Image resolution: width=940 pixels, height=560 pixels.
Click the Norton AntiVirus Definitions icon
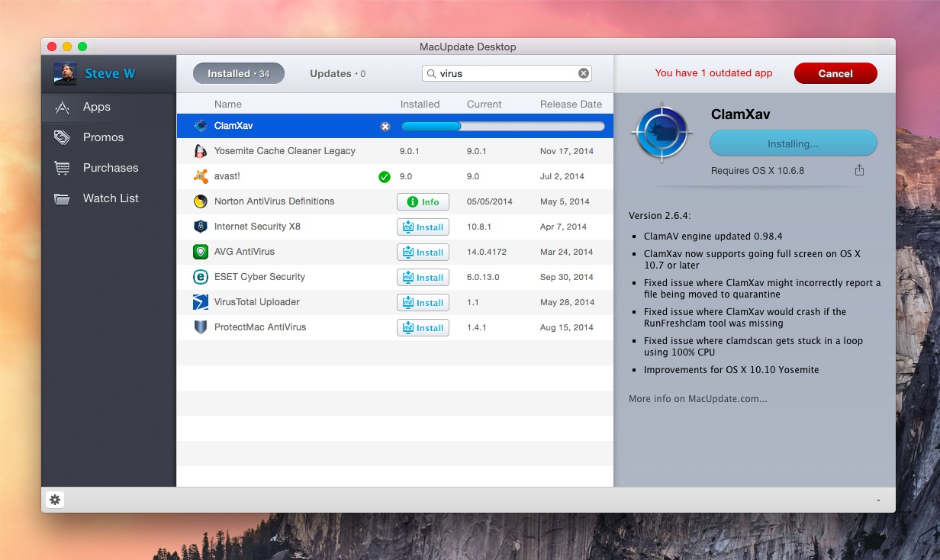pos(201,201)
